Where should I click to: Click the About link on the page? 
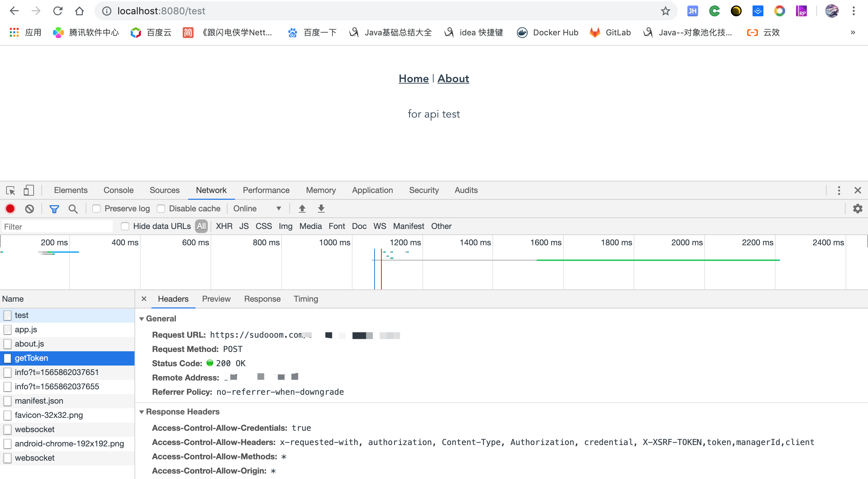point(453,78)
